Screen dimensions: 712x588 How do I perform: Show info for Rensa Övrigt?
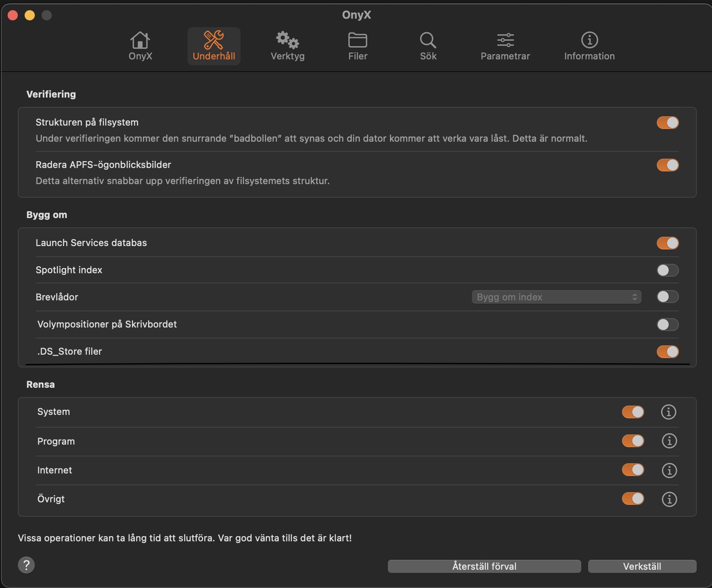(x=669, y=499)
